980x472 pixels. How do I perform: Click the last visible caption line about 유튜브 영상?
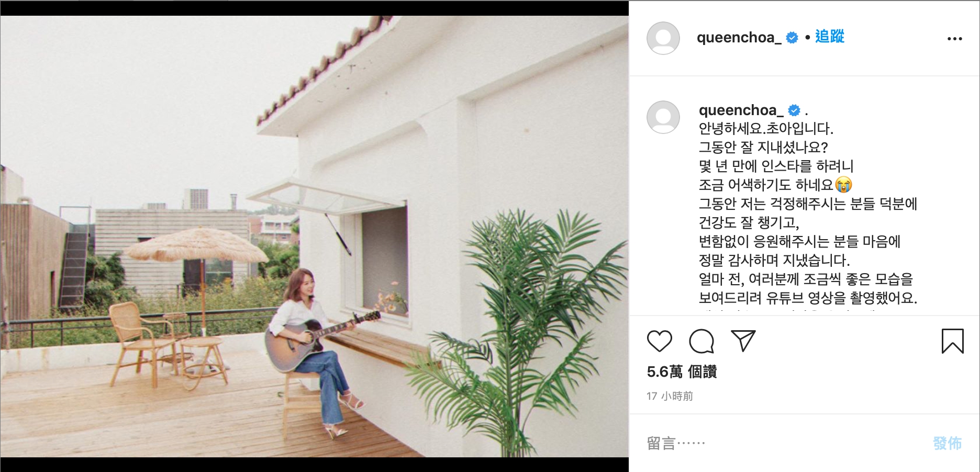[x=808, y=298]
